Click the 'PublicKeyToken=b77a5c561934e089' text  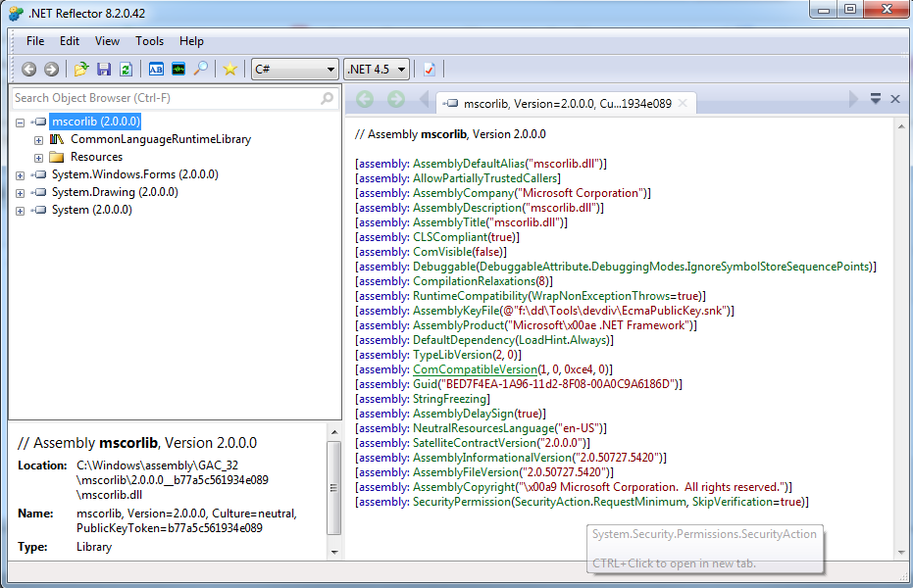(x=170, y=528)
